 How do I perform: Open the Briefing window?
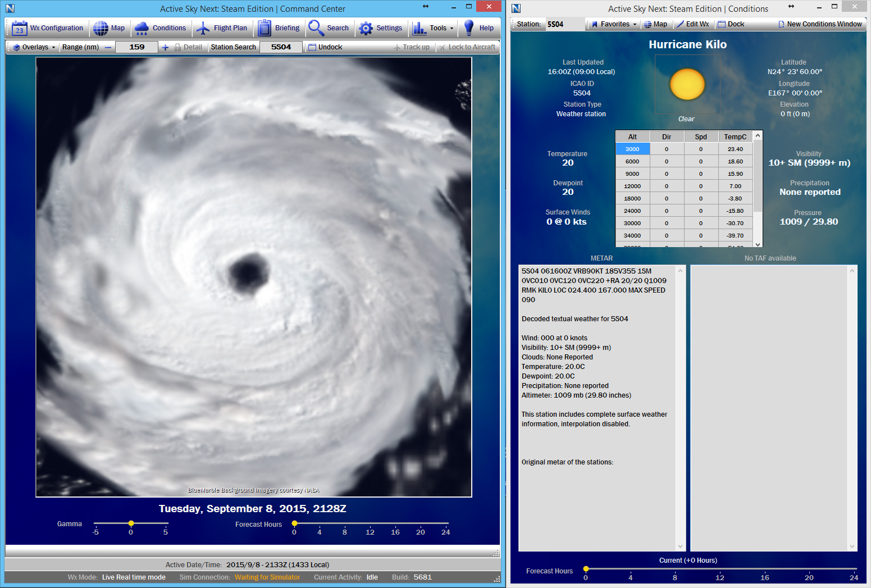click(x=280, y=28)
